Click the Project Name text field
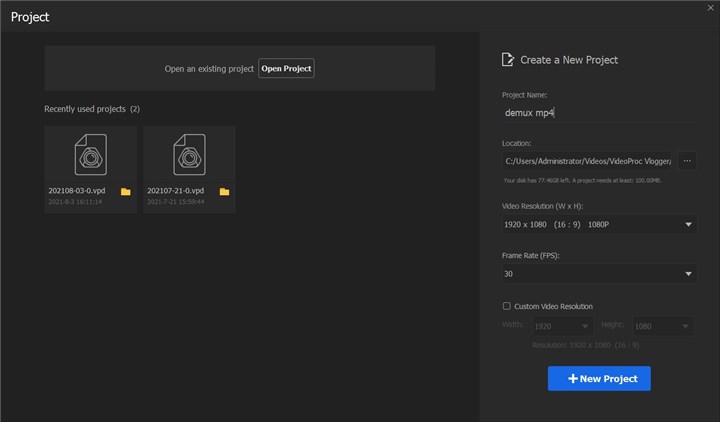Image resolution: width=720 pixels, height=422 pixels. point(585,113)
